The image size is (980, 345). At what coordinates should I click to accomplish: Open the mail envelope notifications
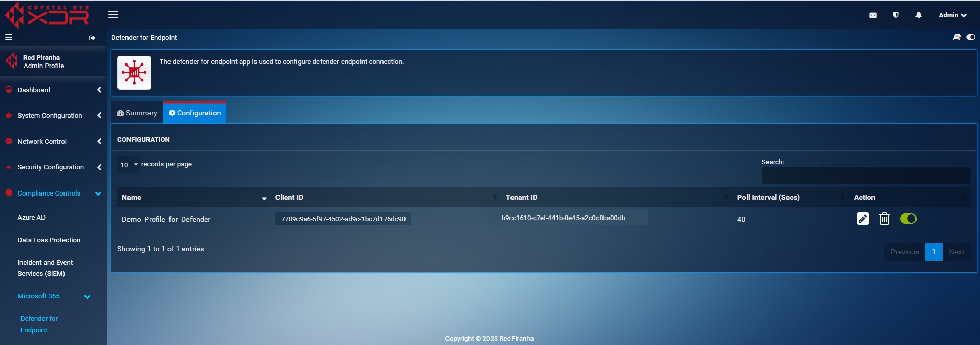click(x=873, y=15)
